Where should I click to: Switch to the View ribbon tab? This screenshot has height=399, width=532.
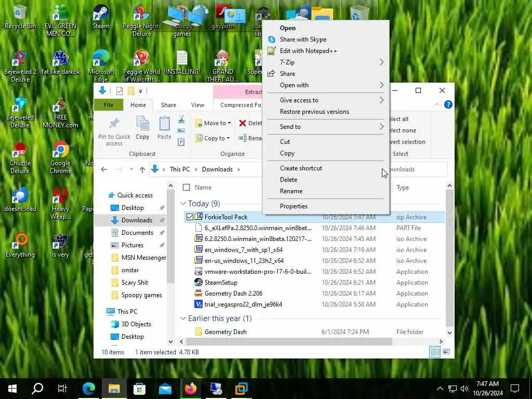pyautogui.click(x=197, y=105)
